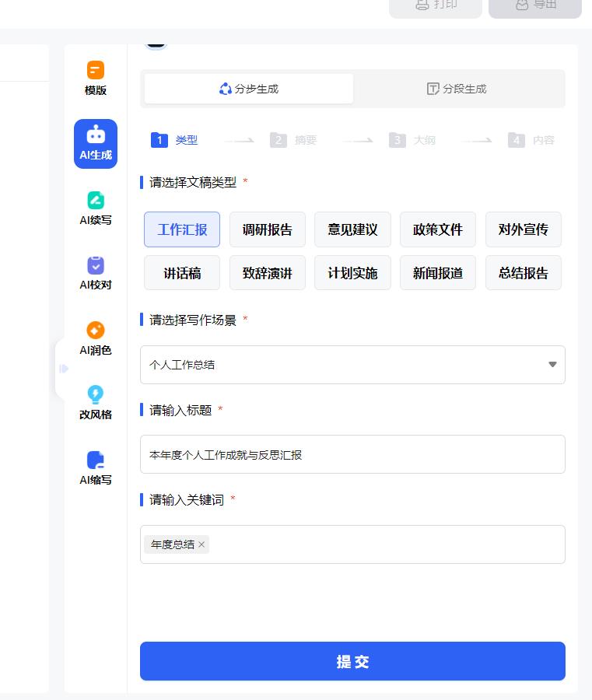Go to step 3 大纲
592x700 pixels.
point(412,140)
